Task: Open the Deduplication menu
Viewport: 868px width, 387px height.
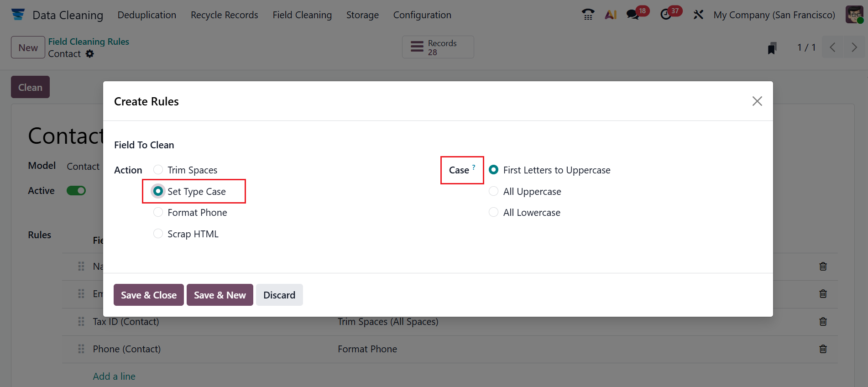Action: pyautogui.click(x=146, y=15)
